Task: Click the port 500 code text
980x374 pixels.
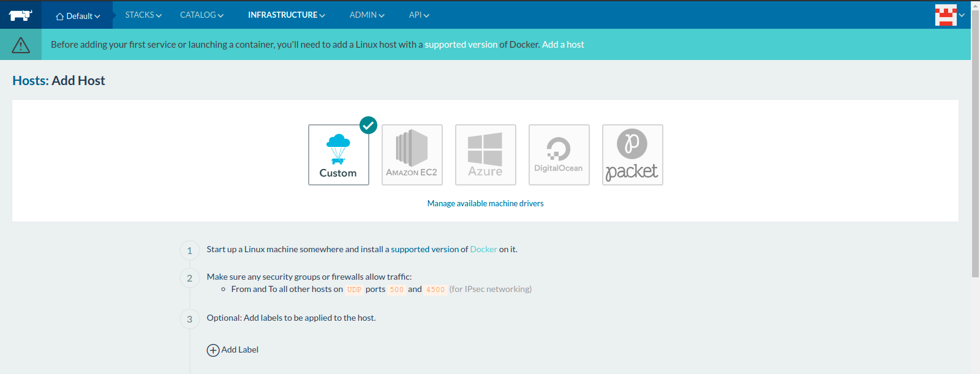Action: tap(397, 290)
